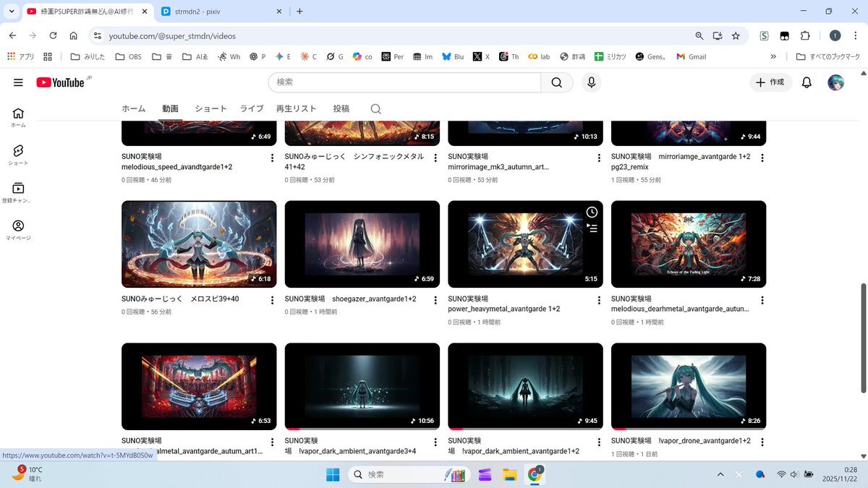Image resolution: width=868 pixels, height=488 pixels.
Task: Add power_heavymetal video to queue
Action: pos(592,228)
